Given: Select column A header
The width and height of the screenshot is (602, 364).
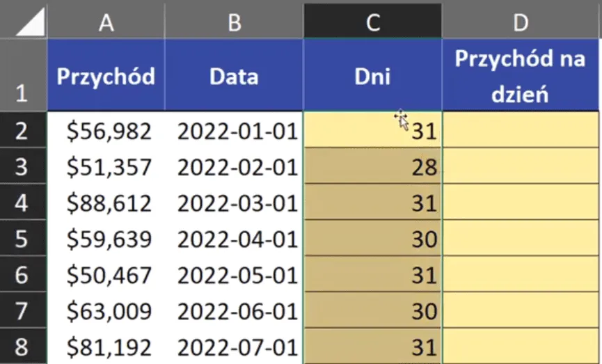Looking at the screenshot, I should click(x=106, y=22).
